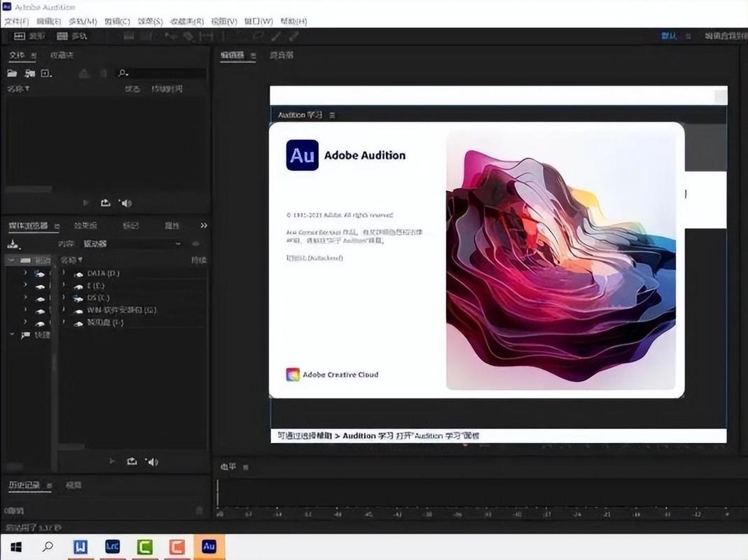Select the 默认 Default workspace
The image size is (748, 560).
pos(669,36)
